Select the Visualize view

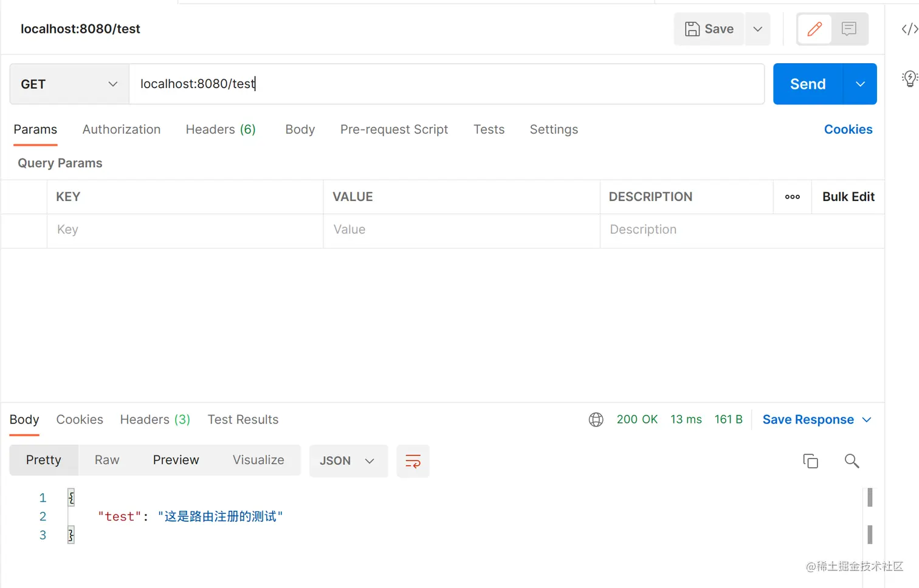click(x=258, y=460)
